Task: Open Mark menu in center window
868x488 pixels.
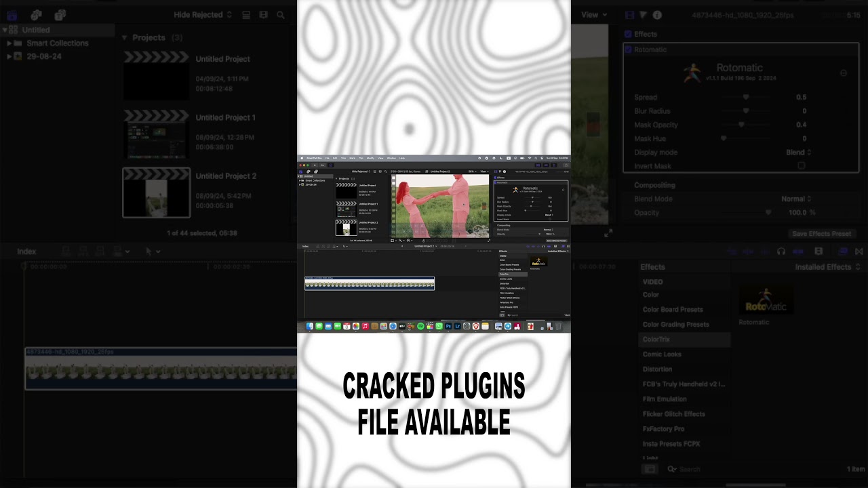Action: 352,158
